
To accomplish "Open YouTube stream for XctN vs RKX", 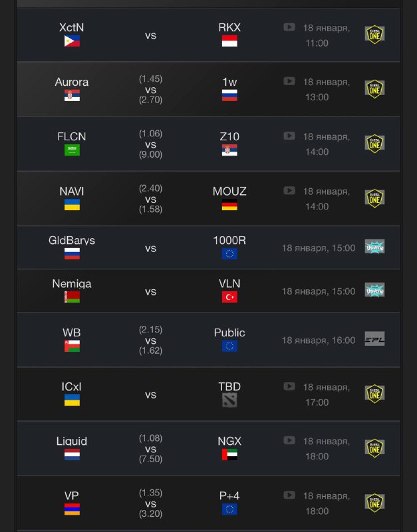I will click(289, 27).
